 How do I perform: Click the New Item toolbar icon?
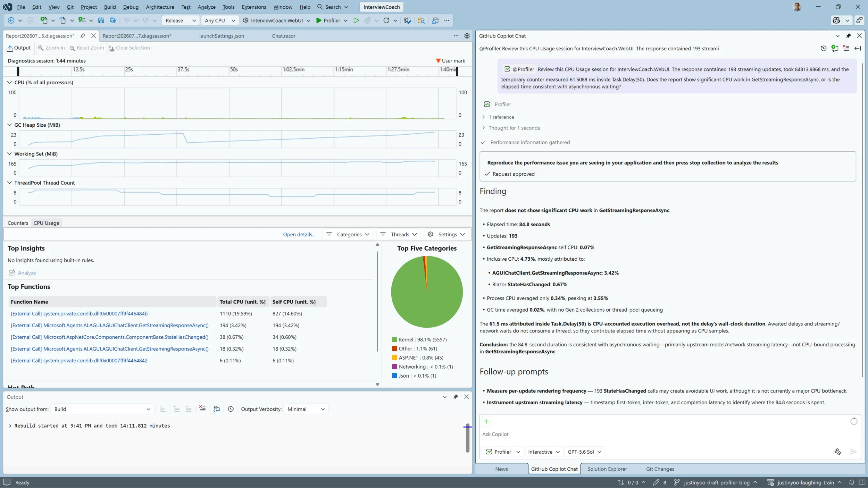[x=44, y=20]
